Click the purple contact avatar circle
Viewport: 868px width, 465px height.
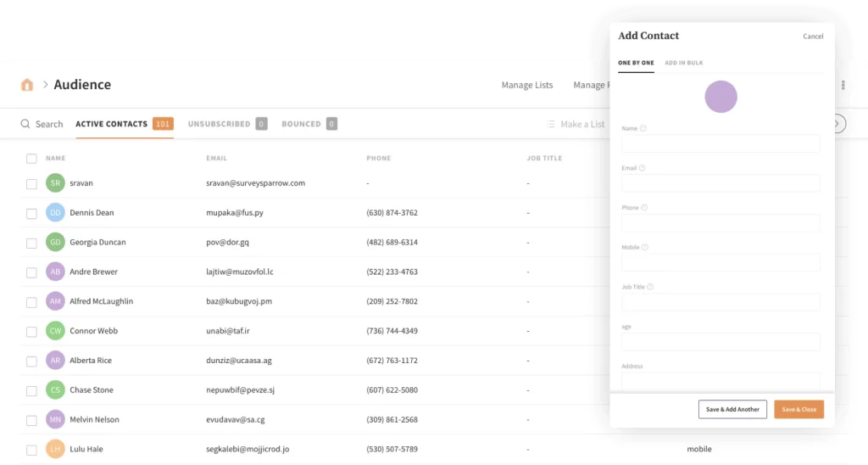[721, 97]
